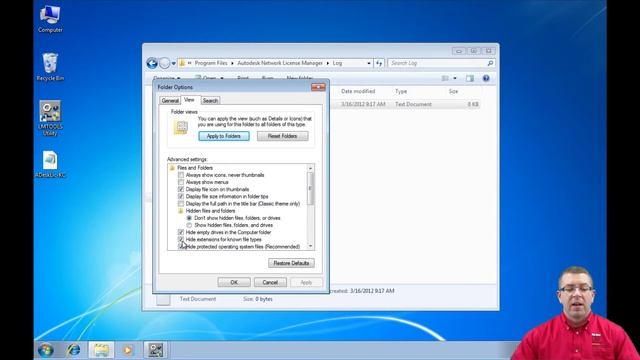Sort by Type column header

click(401, 91)
